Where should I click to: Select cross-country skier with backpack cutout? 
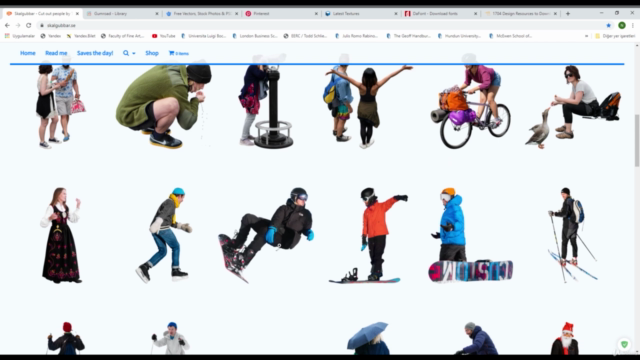pyautogui.click(x=573, y=235)
